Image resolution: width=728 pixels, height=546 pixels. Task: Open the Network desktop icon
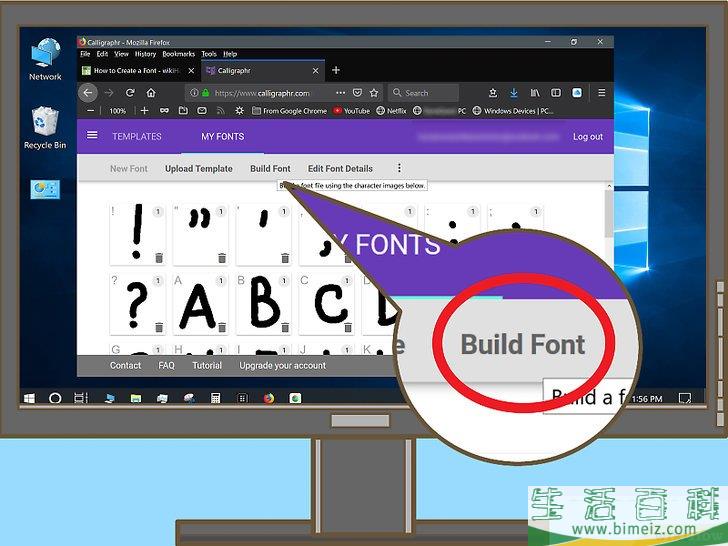(45, 59)
